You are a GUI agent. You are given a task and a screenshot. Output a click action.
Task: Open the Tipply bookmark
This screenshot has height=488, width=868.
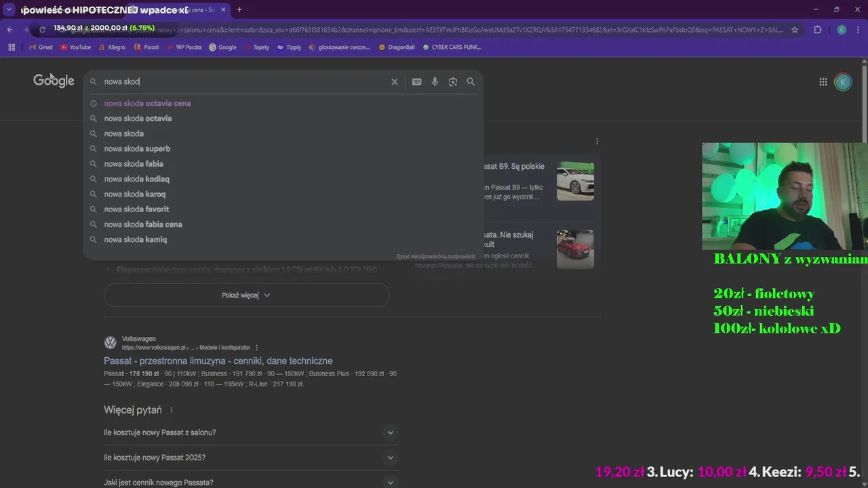[x=289, y=47]
